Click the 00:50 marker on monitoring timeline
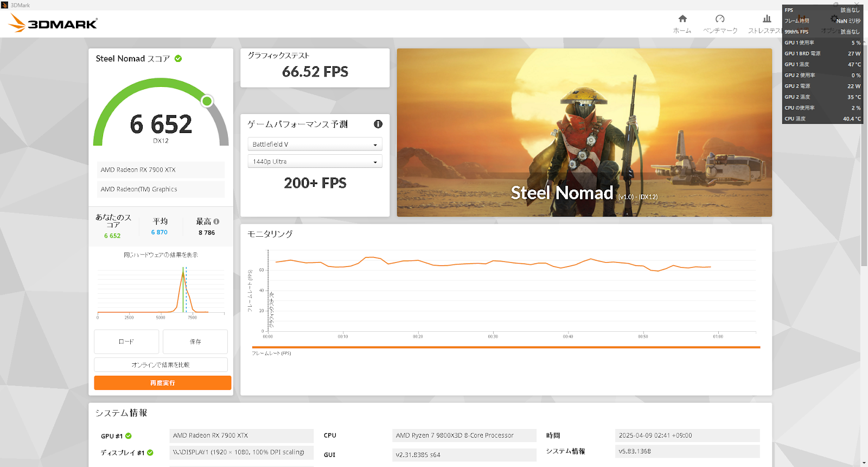This screenshot has height=467, width=868. point(643,337)
